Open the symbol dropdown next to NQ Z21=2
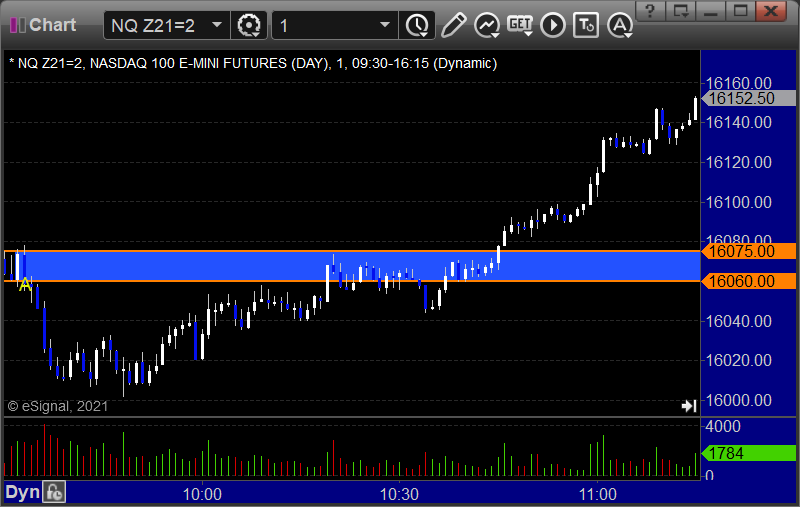The image size is (800, 507). 217,24
